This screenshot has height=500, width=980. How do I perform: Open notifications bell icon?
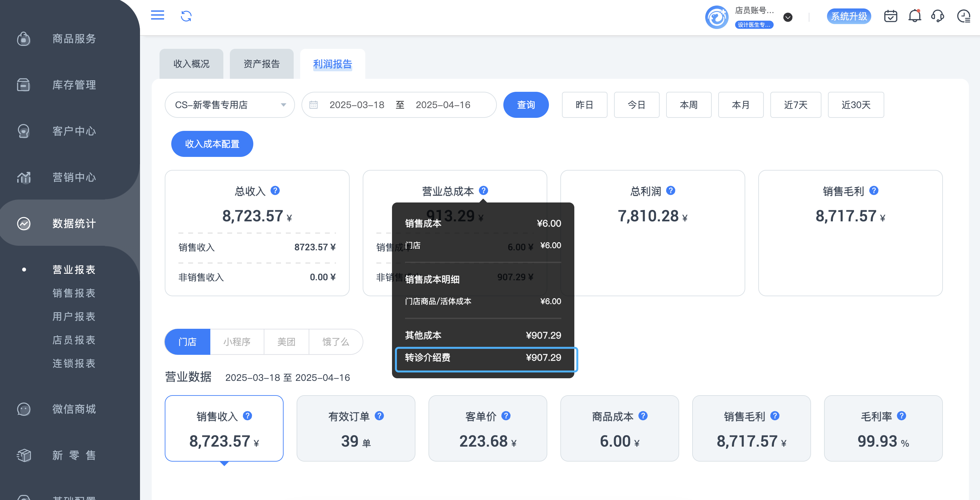point(915,16)
